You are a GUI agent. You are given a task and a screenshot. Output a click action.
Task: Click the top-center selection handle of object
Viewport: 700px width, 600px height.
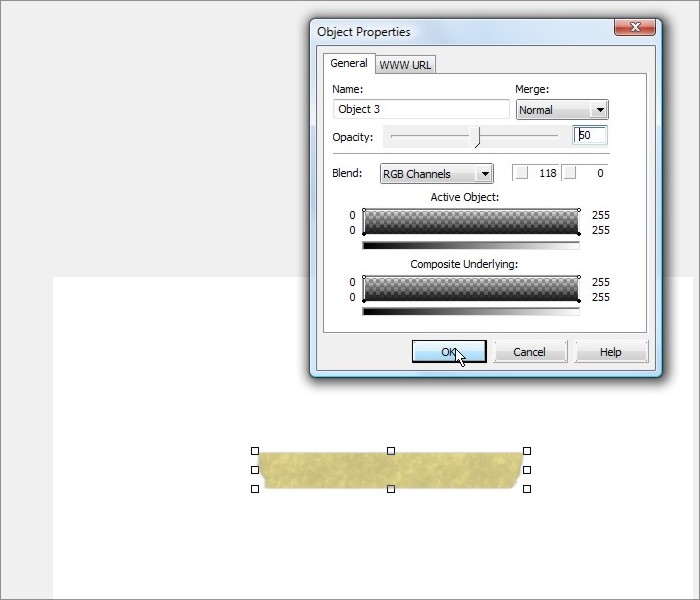click(x=391, y=451)
